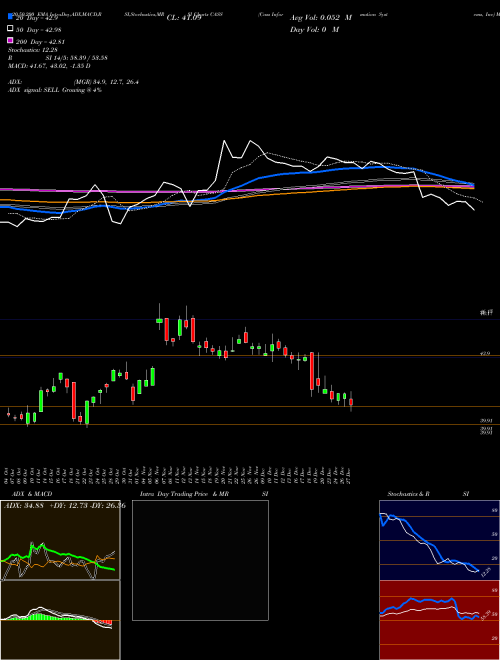Click the blue 20 Day legend swatch

pos(10,16)
